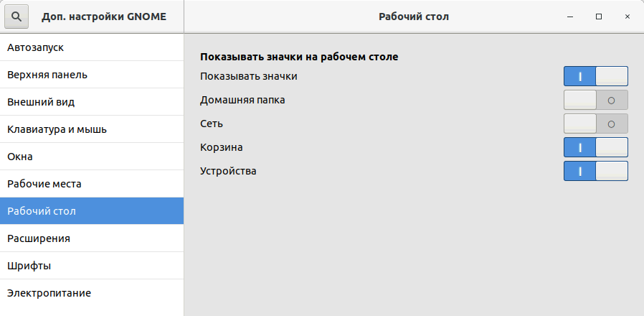Open the Расширения section
The image size is (644, 316).
92,238
